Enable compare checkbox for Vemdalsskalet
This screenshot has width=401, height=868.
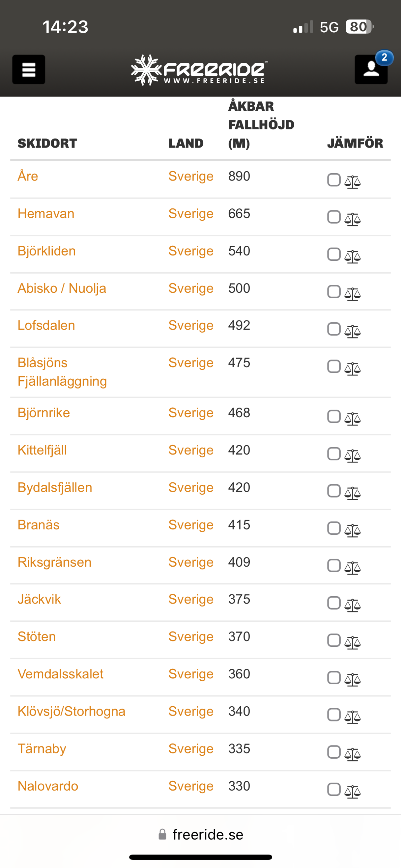[334, 678]
